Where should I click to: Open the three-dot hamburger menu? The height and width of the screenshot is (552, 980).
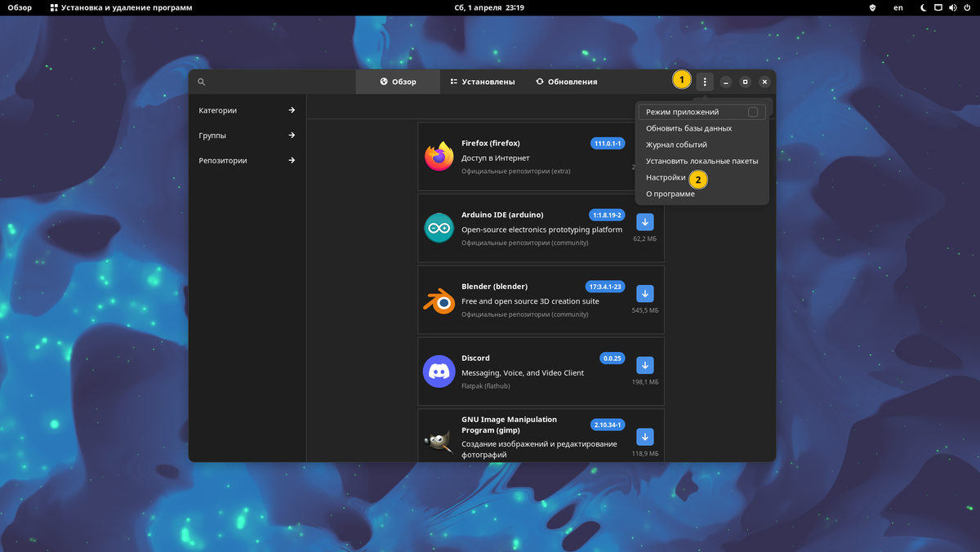[704, 82]
